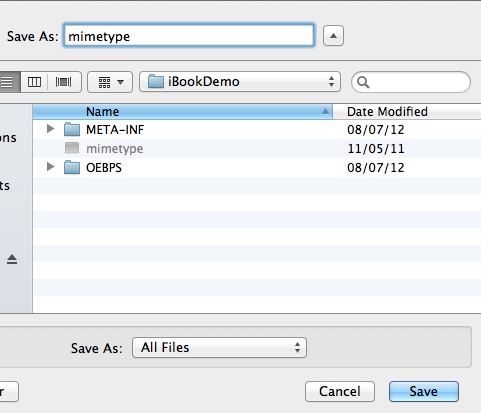Click the sidebar eject icon
This screenshot has height=413, width=481.
point(12,259)
